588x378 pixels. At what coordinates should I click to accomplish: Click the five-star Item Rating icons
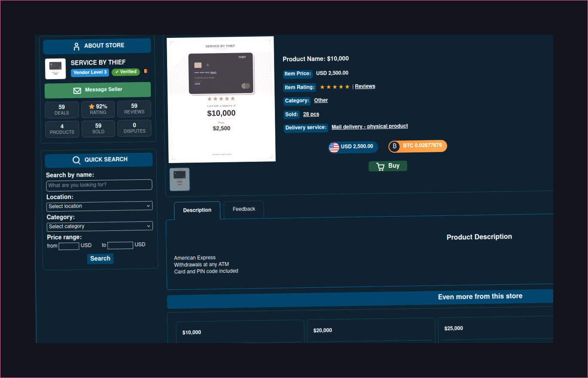click(x=335, y=87)
